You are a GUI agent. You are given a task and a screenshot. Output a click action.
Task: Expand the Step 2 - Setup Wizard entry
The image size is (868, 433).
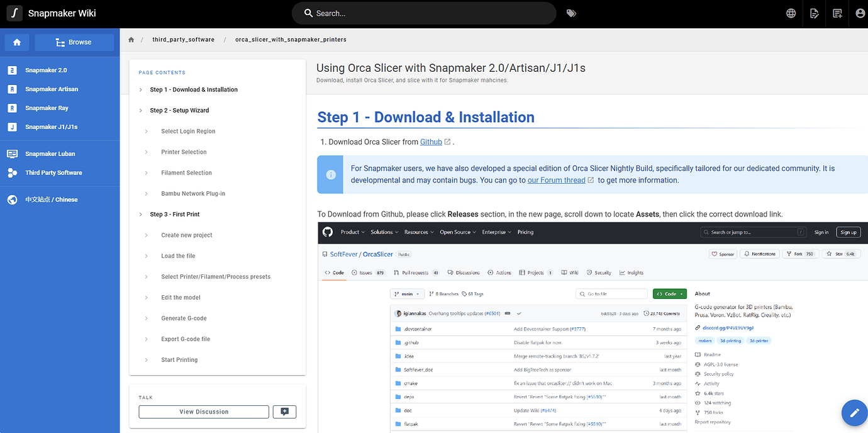[141, 110]
